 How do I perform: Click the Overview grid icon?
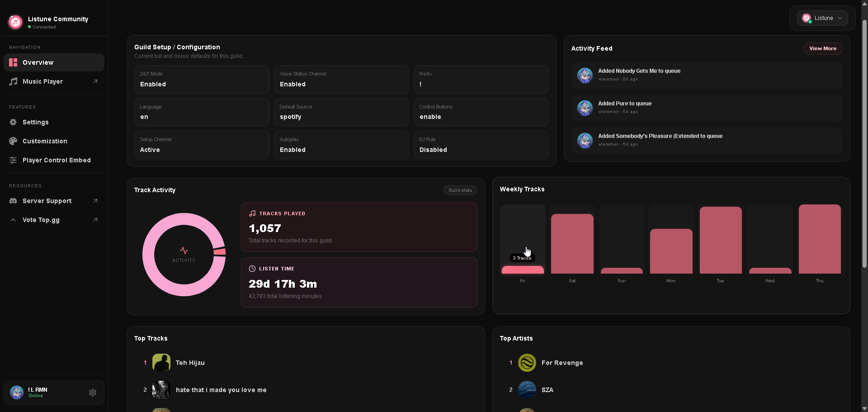(x=13, y=62)
